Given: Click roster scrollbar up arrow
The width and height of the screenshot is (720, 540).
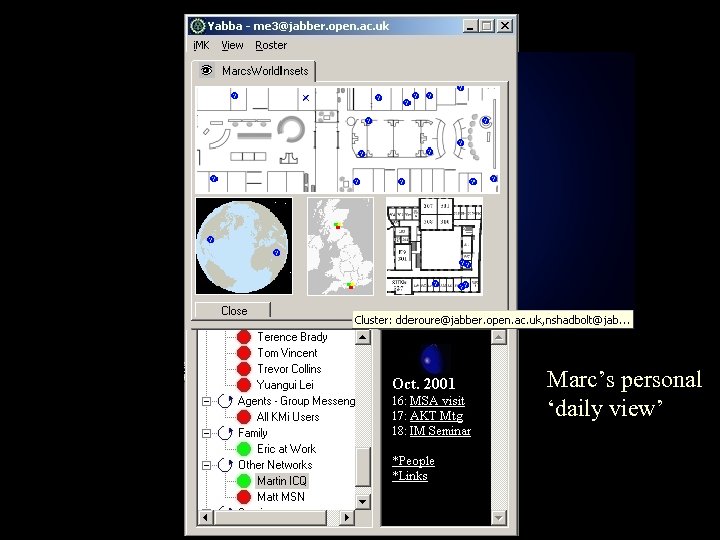Looking at the screenshot, I should click(363, 337).
